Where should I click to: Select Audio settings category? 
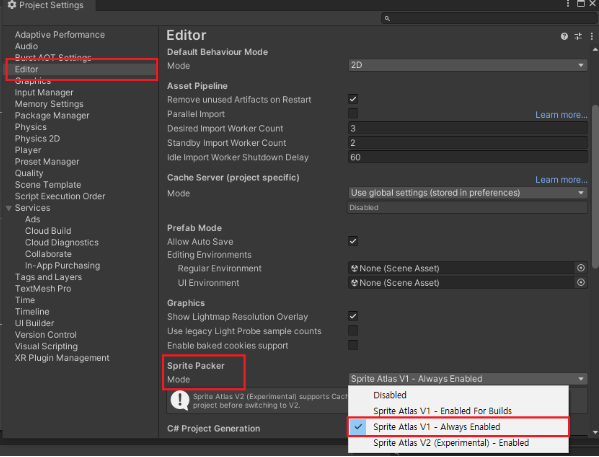(26, 46)
